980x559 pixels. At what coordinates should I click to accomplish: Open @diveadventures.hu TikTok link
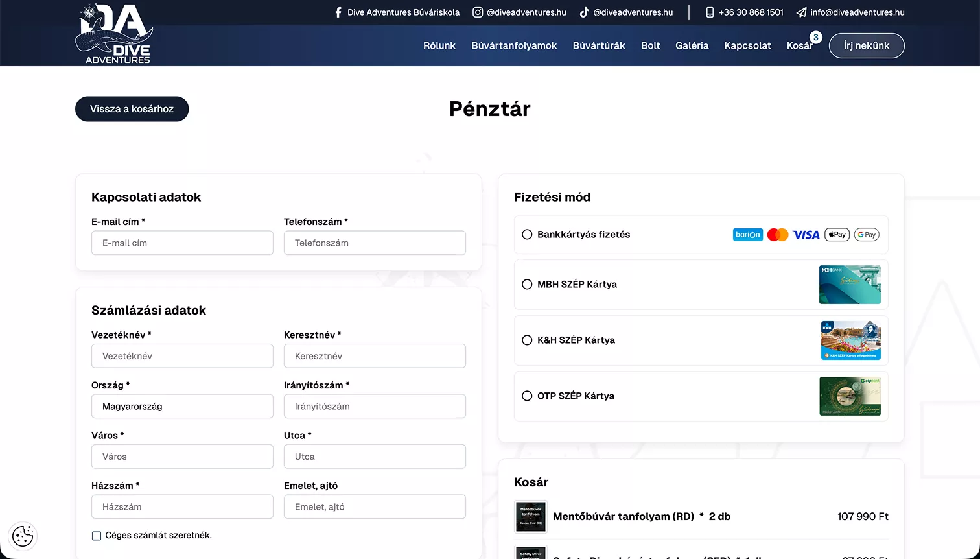(x=633, y=12)
